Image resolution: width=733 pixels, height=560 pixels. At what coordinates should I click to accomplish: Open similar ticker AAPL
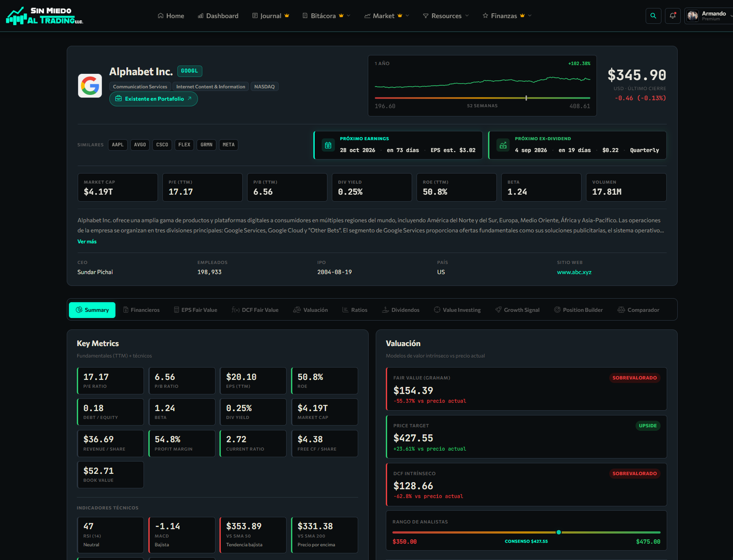pyautogui.click(x=118, y=145)
